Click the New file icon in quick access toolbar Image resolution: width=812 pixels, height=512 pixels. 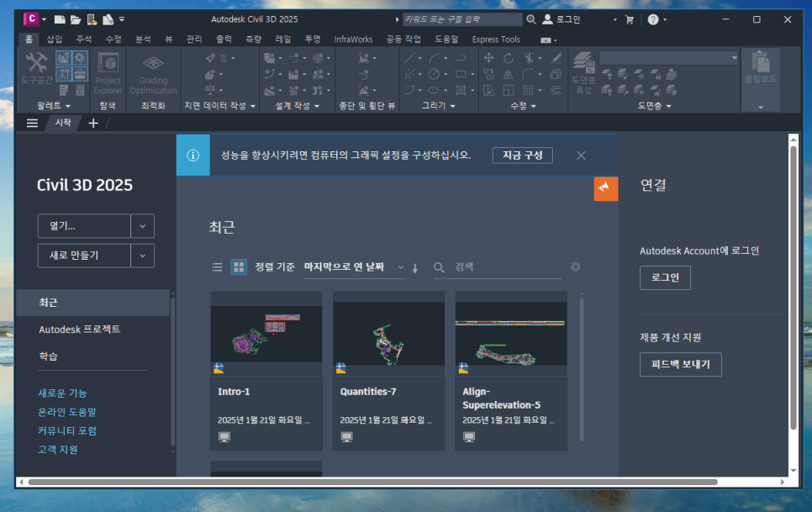click(60, 19)
